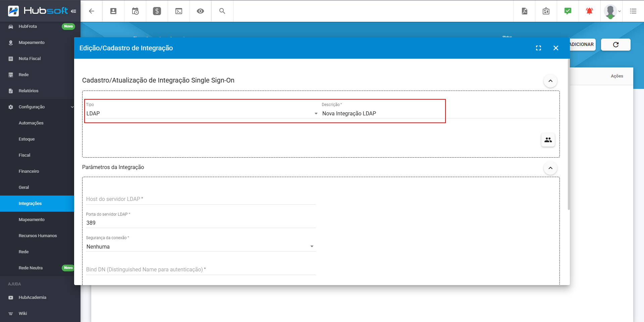The image size is (644, 322).
Task: Click the dialog vertical scrollbar
Action: click(569, 135)
